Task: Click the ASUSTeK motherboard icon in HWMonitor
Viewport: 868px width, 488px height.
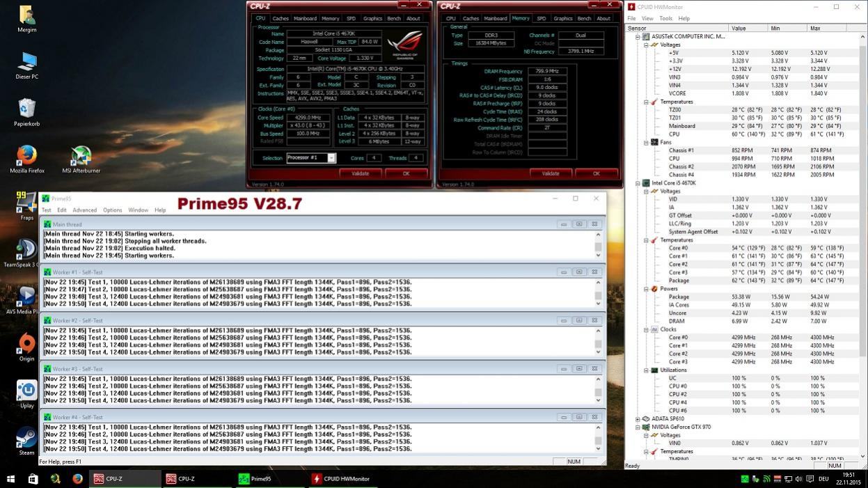Action: click(646, 36)
